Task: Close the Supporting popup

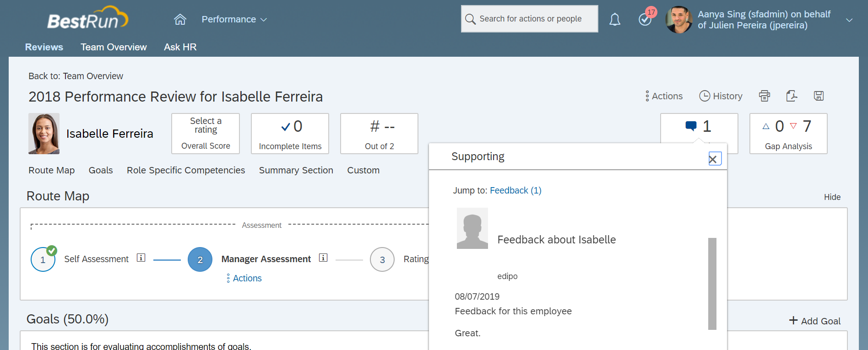Action: pos(715,159)
